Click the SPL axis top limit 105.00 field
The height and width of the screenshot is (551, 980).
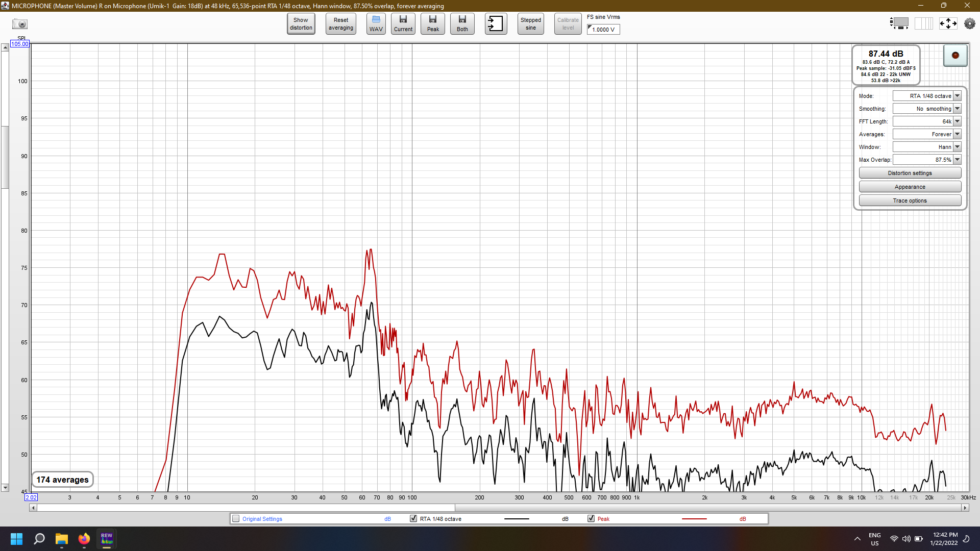coord(20,44)
